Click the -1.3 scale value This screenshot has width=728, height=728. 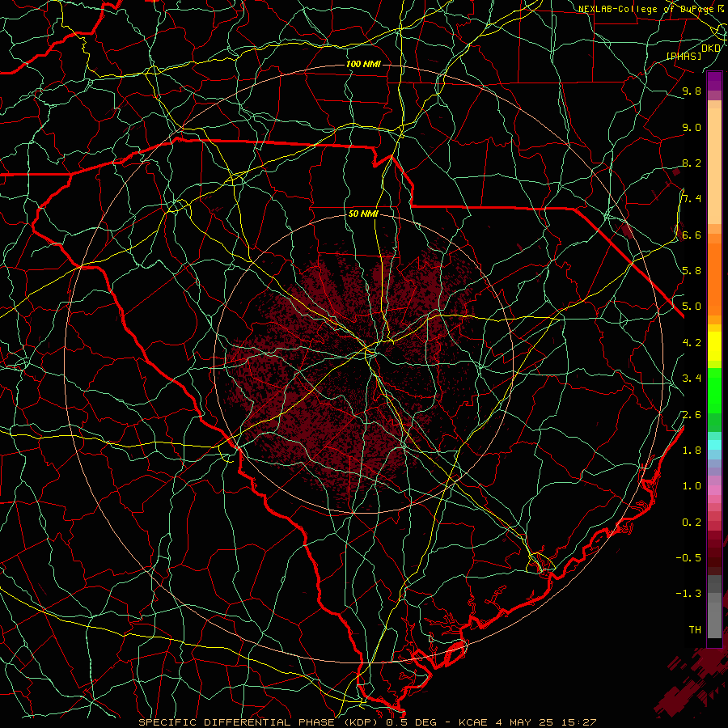(688, 595)
